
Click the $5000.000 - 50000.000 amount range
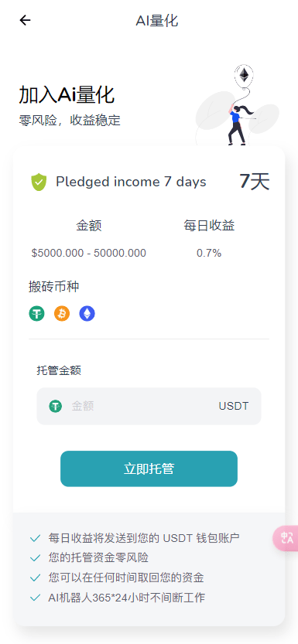89,253
